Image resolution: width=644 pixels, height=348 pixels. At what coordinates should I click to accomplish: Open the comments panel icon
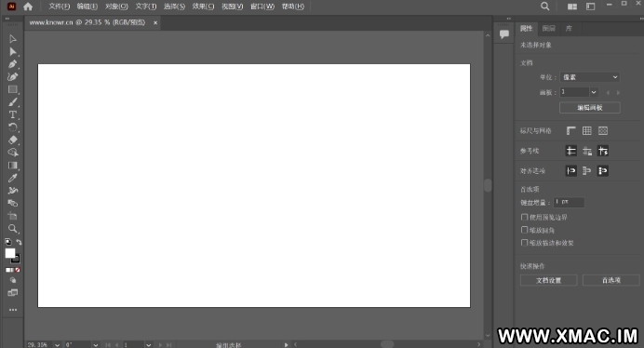[504, 34]
